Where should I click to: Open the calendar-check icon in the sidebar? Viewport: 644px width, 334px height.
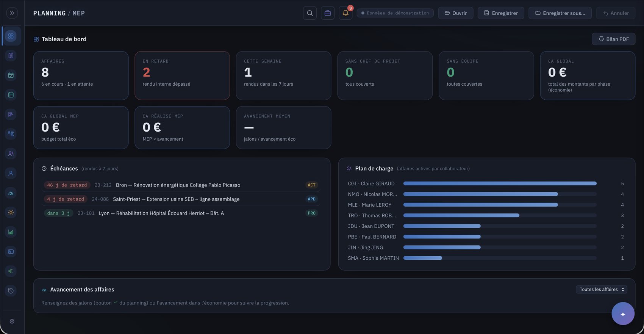tap(11, 75)
